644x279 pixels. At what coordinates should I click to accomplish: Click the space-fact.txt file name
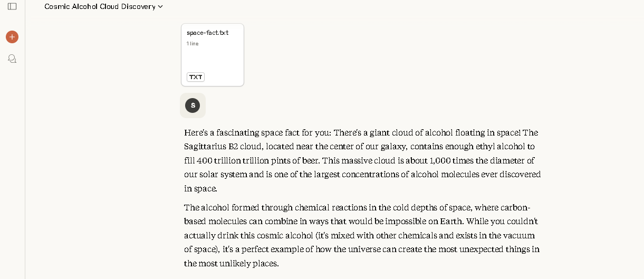(x=207, y=33)
